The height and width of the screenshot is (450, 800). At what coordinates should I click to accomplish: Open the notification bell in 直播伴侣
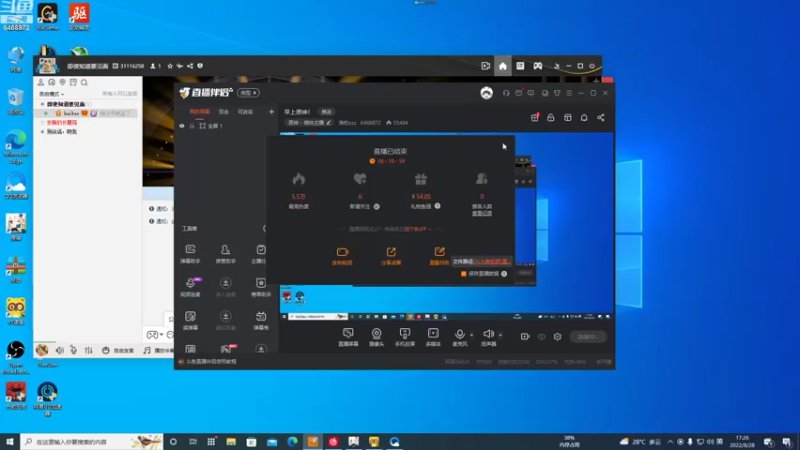coord(584,117)
